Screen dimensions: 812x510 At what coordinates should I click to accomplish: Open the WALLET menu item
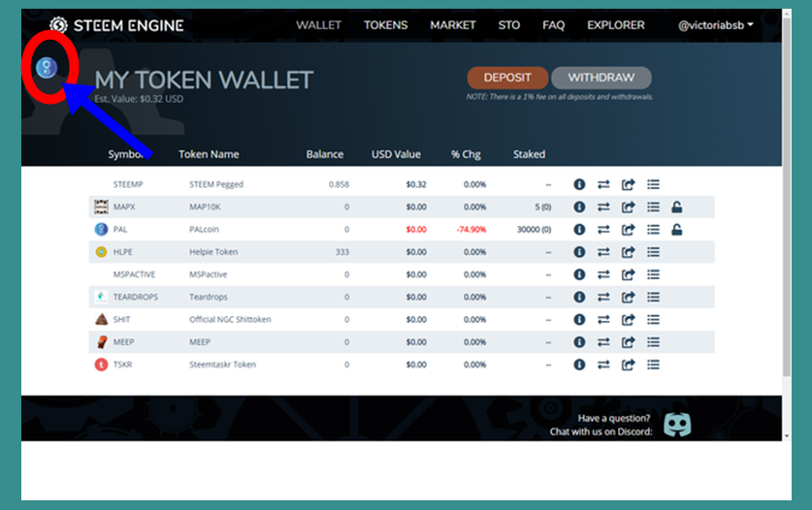pyautogui.click(x=318, y=25)
